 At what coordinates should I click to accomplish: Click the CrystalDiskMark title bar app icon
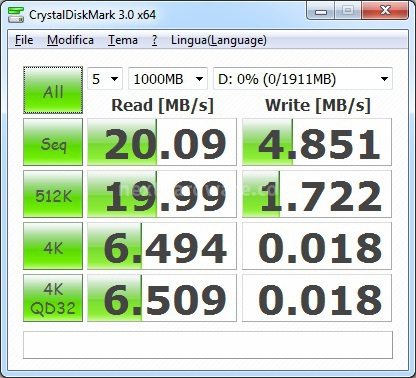(x=16, y=14)
